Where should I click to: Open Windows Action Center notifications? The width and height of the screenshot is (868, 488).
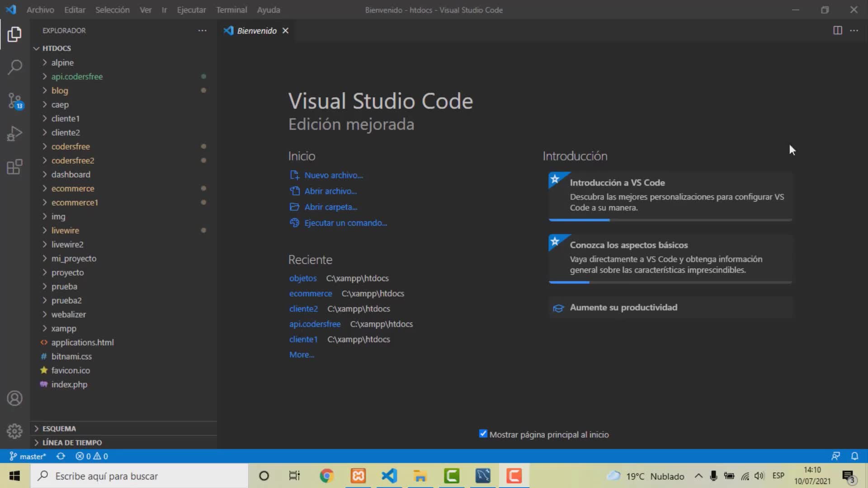(849, 476)
